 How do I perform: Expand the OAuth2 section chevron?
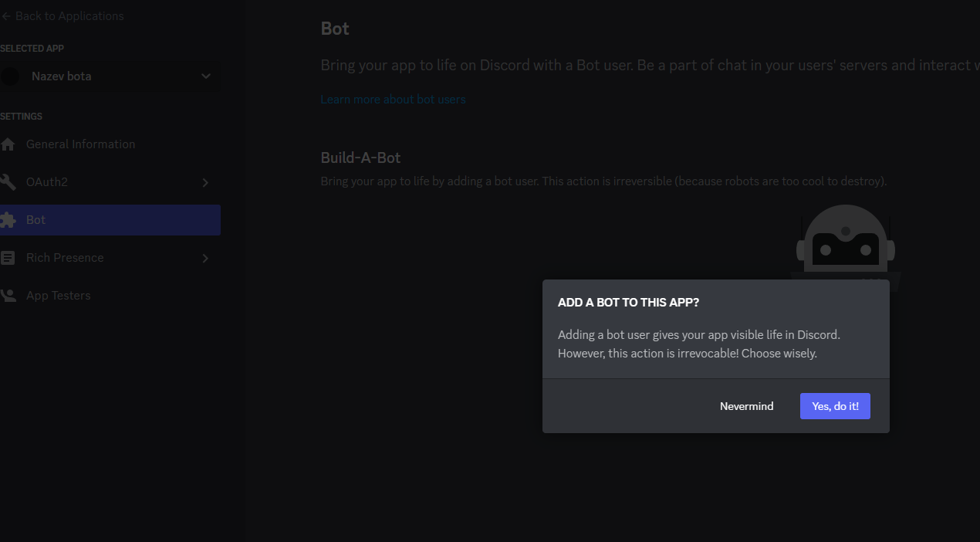(x=205, y=181)
